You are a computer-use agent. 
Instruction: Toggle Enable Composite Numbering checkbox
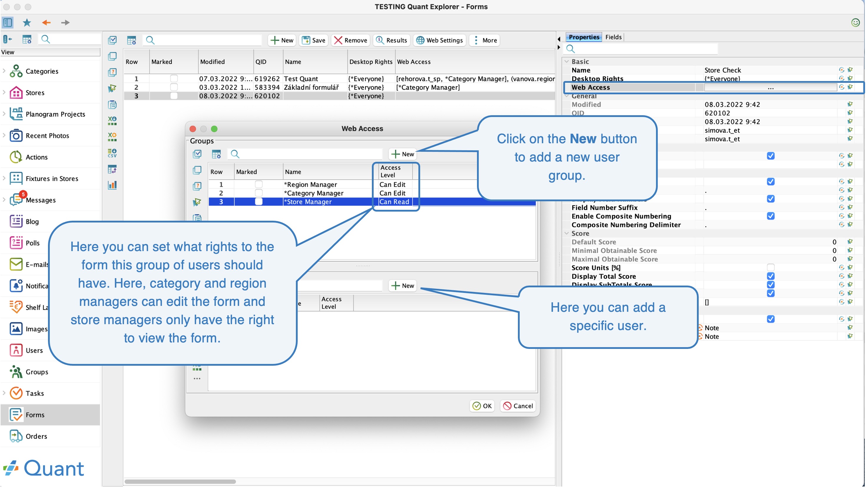click(x=770, y=216)
